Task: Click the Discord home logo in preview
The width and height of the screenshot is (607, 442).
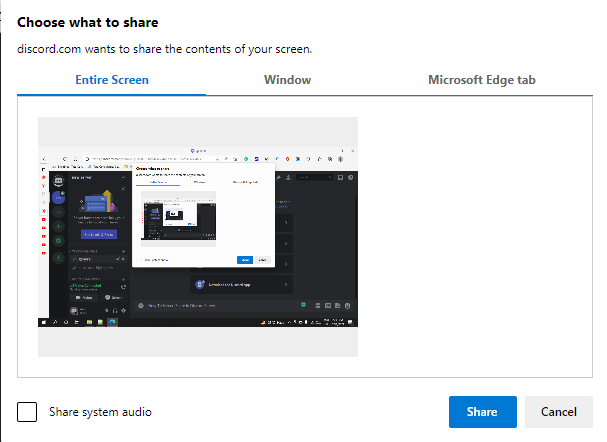Action: [58, 181]
